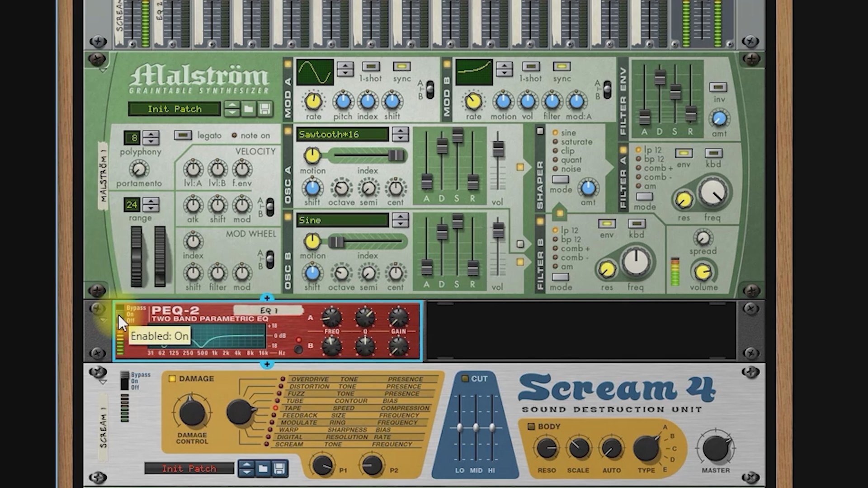Step the Mod B waveform selector arrows
This screenshot has width=868, height=488.
(504, 69)
